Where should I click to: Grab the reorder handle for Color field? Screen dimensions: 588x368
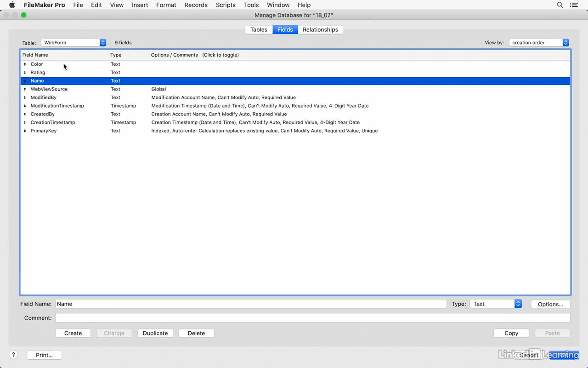coord(25,64)
